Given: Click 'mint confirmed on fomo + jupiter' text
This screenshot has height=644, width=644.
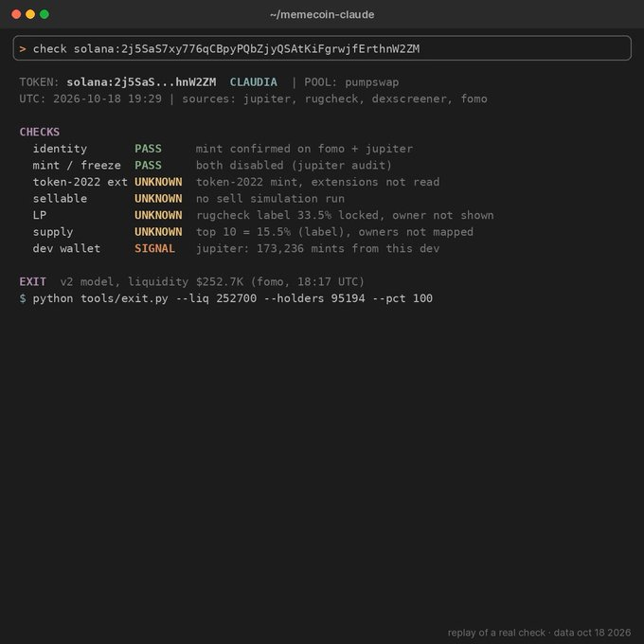Looking at the screenshot, I should [304, 149].
